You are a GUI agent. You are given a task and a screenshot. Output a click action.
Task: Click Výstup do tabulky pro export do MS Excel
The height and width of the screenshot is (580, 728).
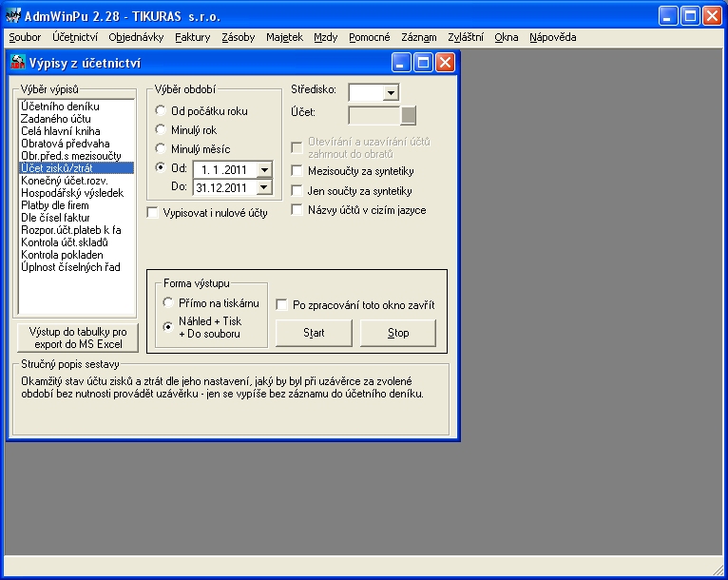tap(78, 338)
